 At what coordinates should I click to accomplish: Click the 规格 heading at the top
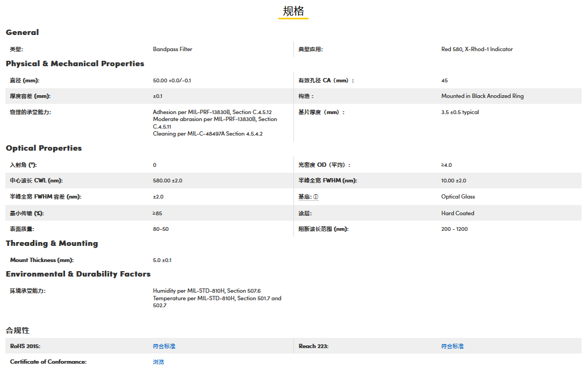click(293, 11)
